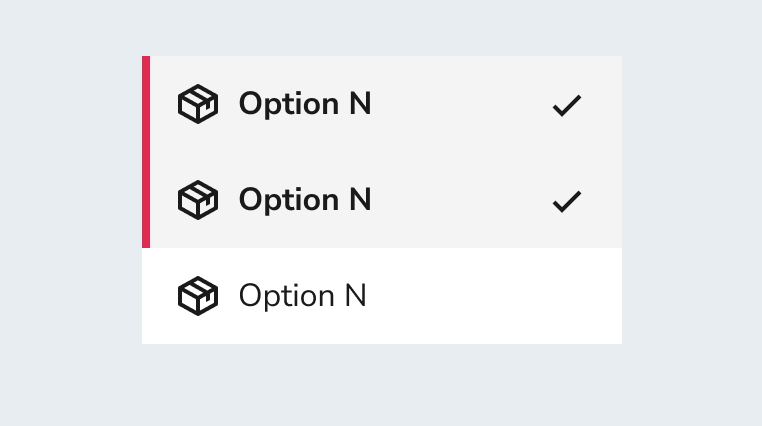Click the bold Option N label in the middle row
Screen dimensions: 762x426
coord(305,200)
